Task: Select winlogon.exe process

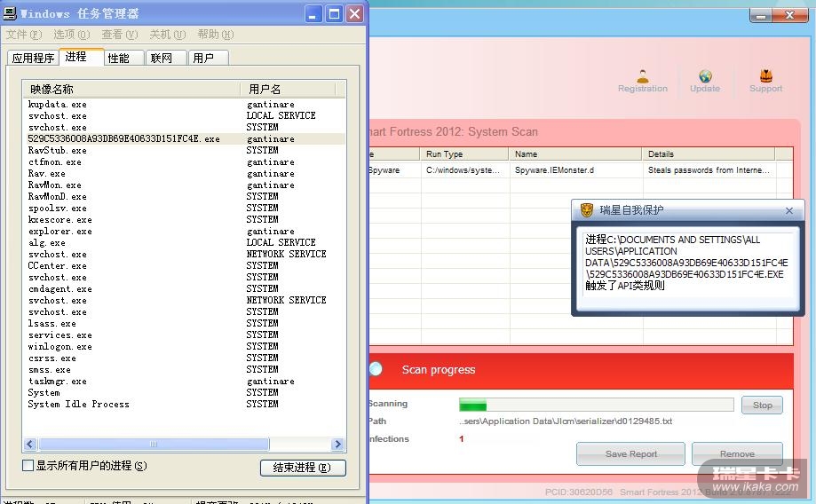Action: click(185, 346)
